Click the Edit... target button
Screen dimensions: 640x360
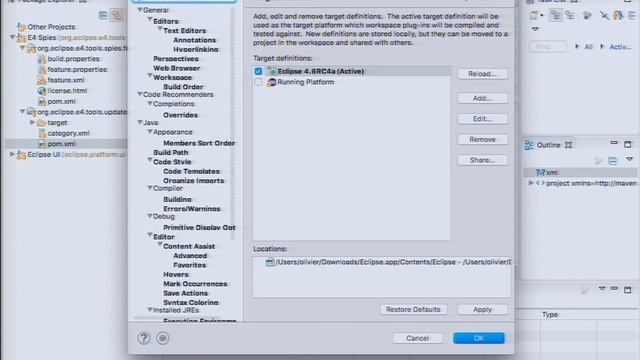(482, 119)
